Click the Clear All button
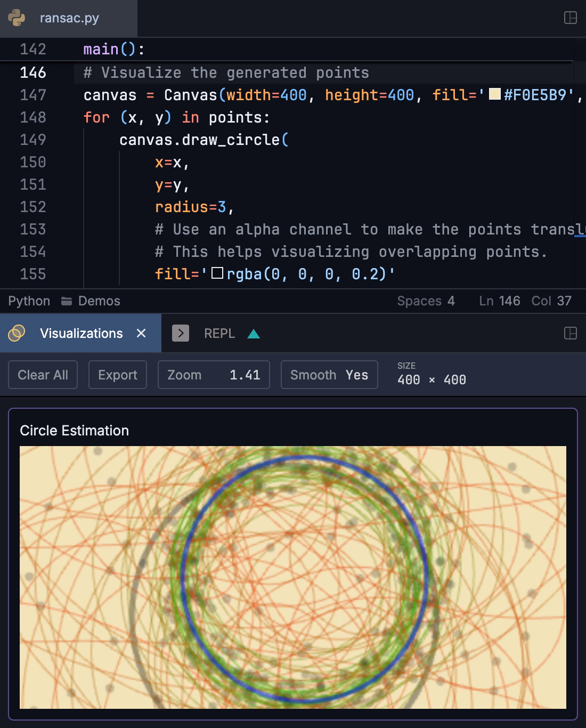 pyautogui.click(x=43, y=375)
